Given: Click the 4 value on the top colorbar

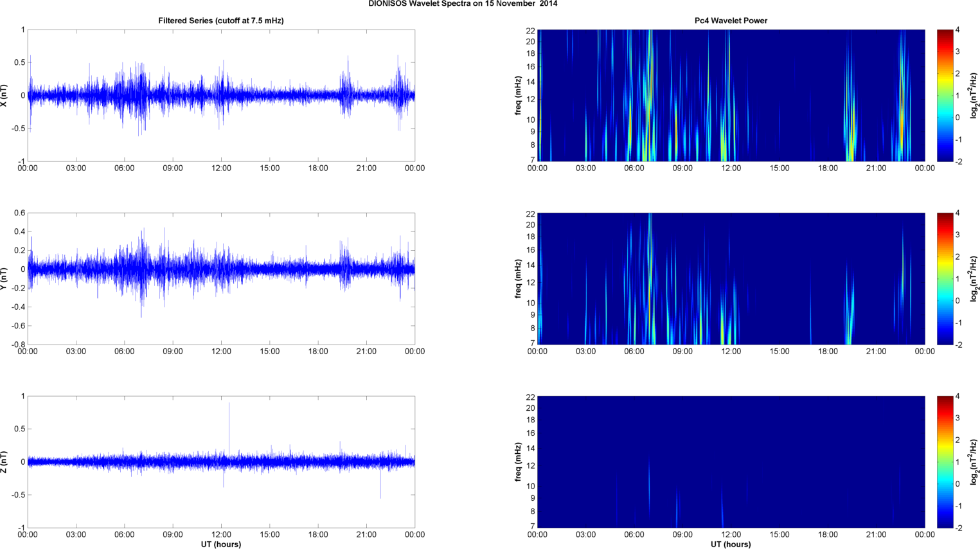Looking at the screenshot, I should tap(958, 30).
